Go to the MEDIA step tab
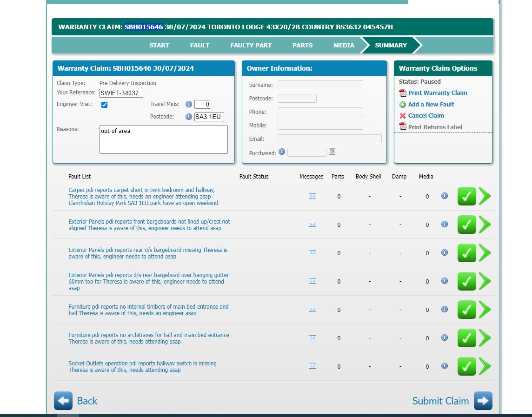The width and height of the screenshot is (532, 417). [x=344, y=45]
